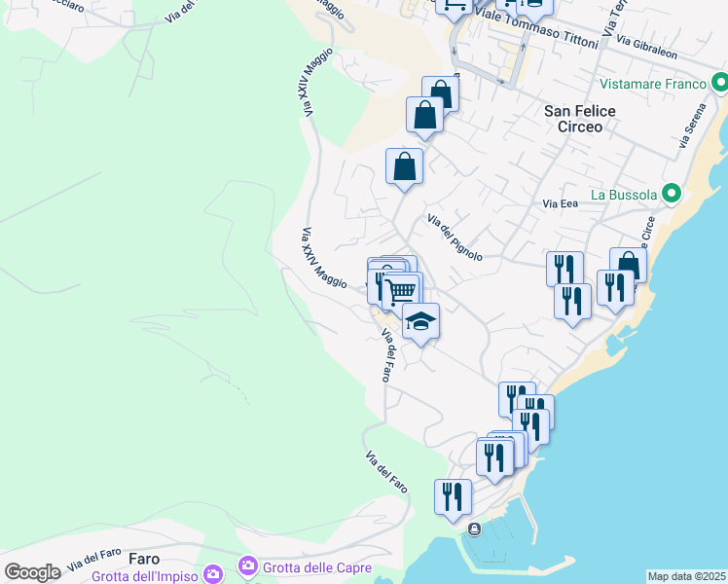Click the restaurant marker just below the Via del Pignolo one
Viewport: 728px width, 584px height.
pos(573,305)
